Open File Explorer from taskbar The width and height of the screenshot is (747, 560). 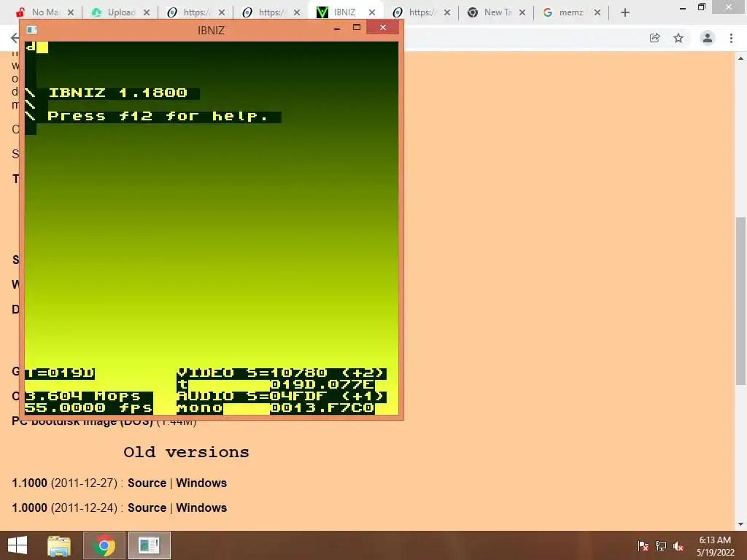point(59,545)
